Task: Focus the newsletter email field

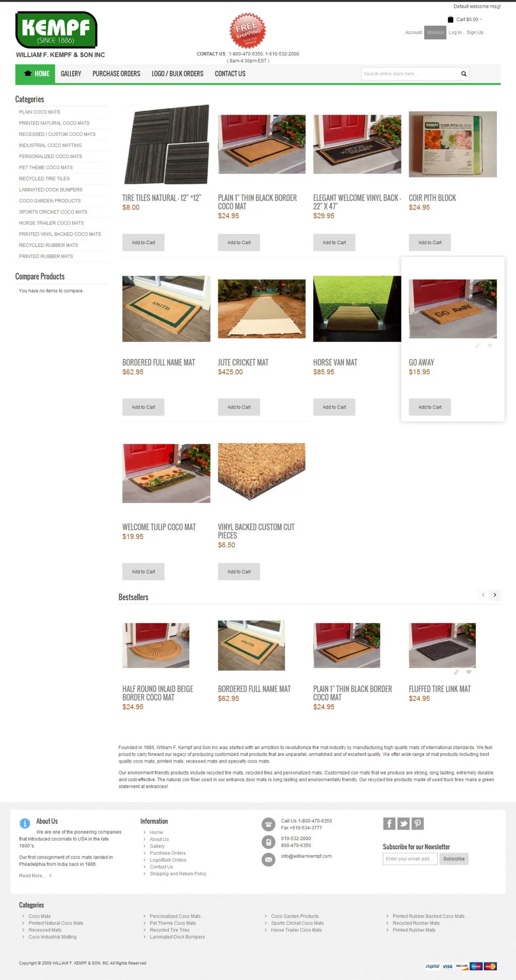Action: (x=410, y=859)
